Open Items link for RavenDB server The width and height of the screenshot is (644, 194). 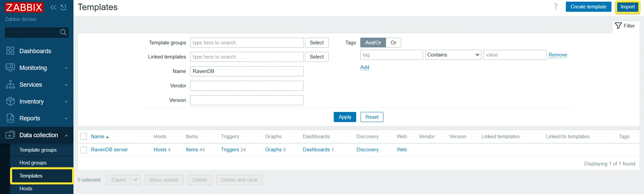[x=192, y=150]
